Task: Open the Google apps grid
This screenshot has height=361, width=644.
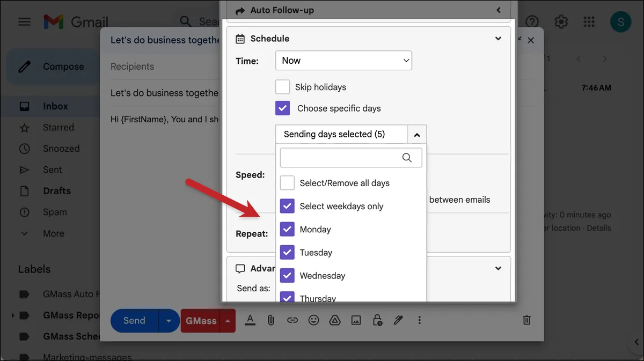Action: pos(589,22)
